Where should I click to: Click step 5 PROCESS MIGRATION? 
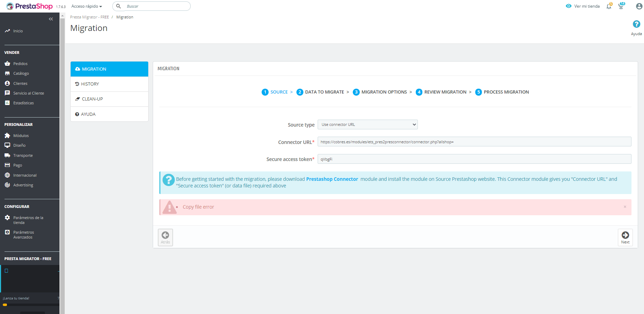502,92
